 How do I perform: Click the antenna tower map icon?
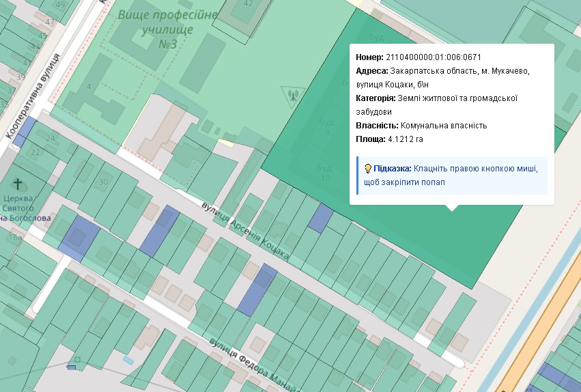coord(293,95)
